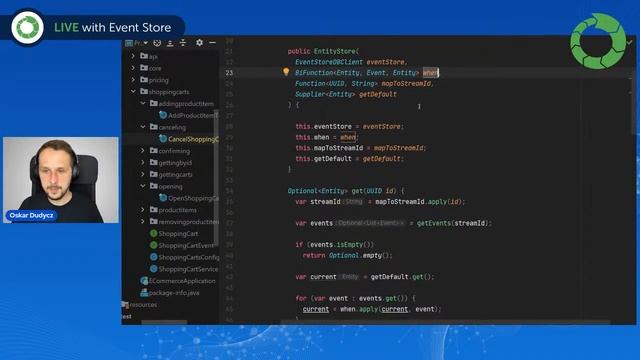The height and width of the screenshot is (360, 640).
Task: Open the ShoppingCartService class
Action: pos(184,269)
